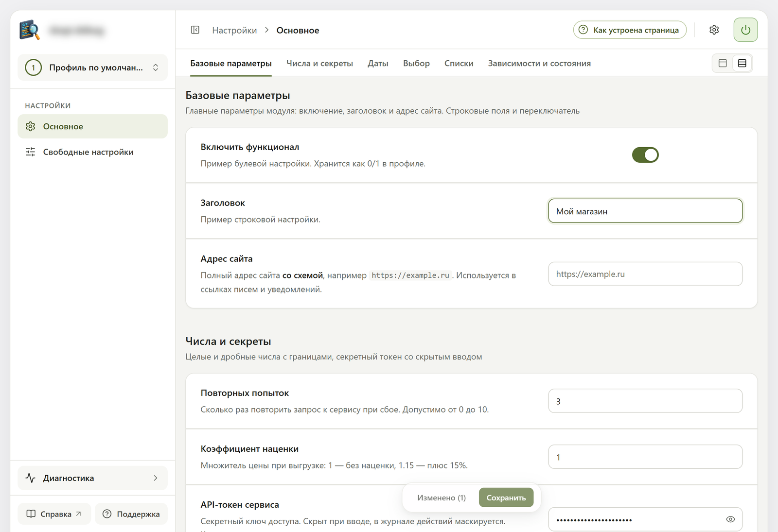Open the Зависимости и состояния tab
This screenshot has width=778, height=532.
click(539, 64)
